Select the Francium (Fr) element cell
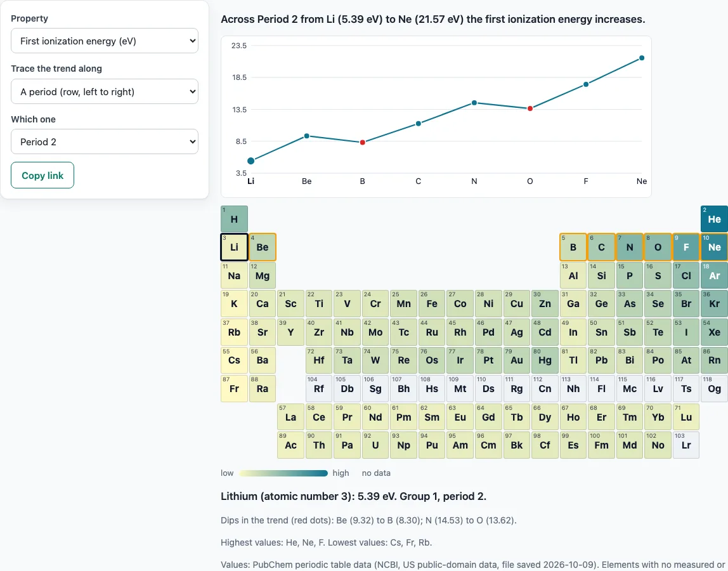 (x=234, y=389)
